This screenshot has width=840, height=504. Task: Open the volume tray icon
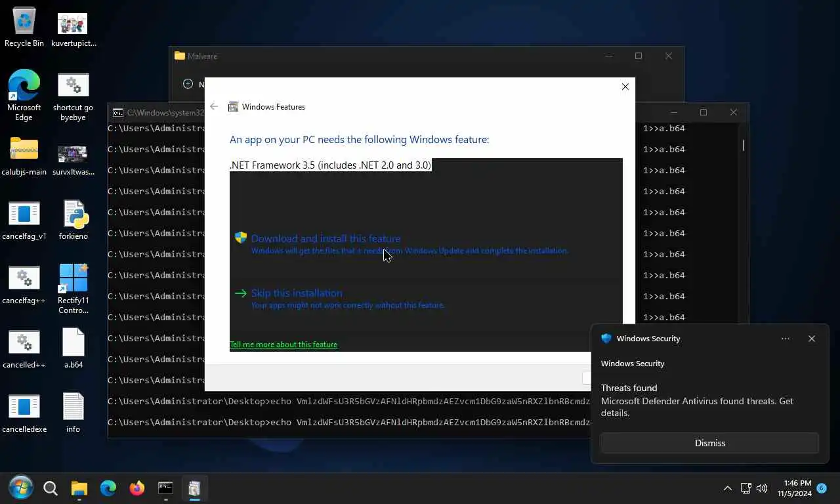[762, 488]
